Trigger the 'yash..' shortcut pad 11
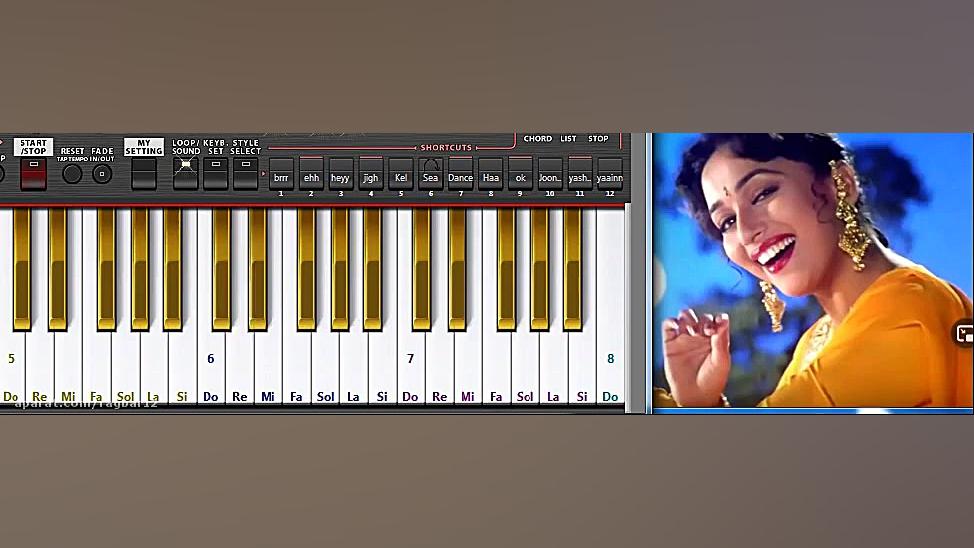The height and width of the screenshot is (548, 974). click(x=580, y=174)
